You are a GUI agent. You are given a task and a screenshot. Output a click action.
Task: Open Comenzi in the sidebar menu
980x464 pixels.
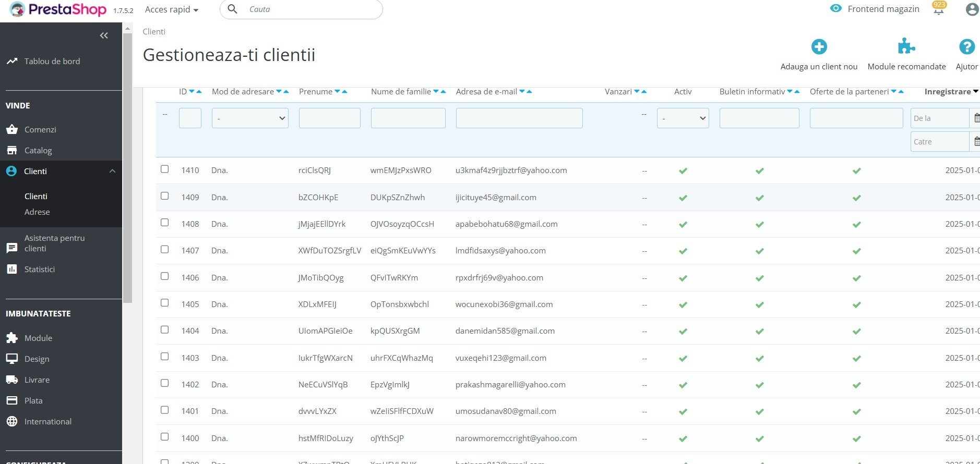(40, 130)
